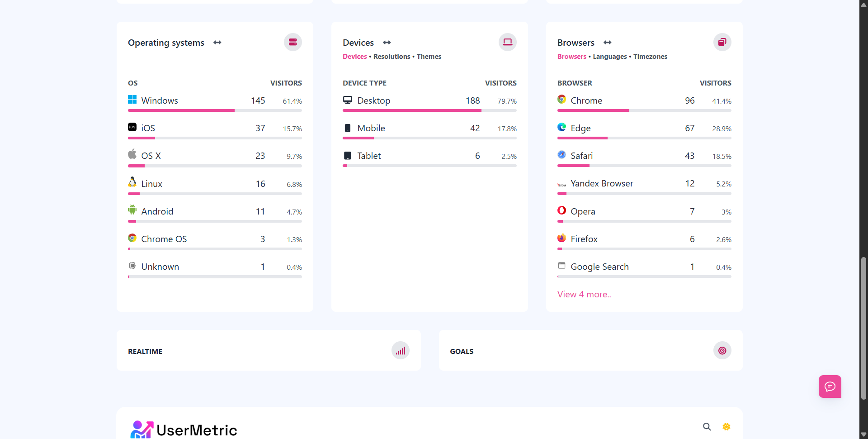Click the Edge visitor count 67
The height and width of the screenshot is (439, 868).
pyautogui.click(x=689, y=128)
